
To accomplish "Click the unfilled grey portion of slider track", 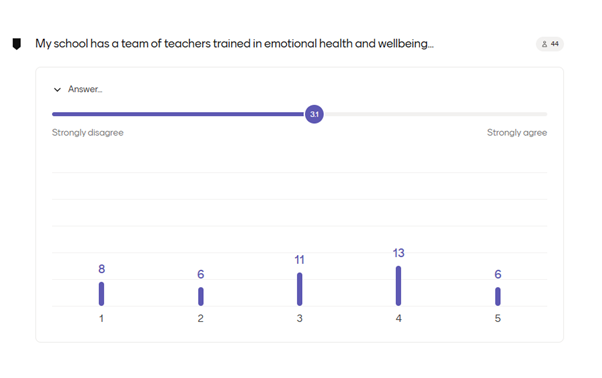I will coord(435,114).
